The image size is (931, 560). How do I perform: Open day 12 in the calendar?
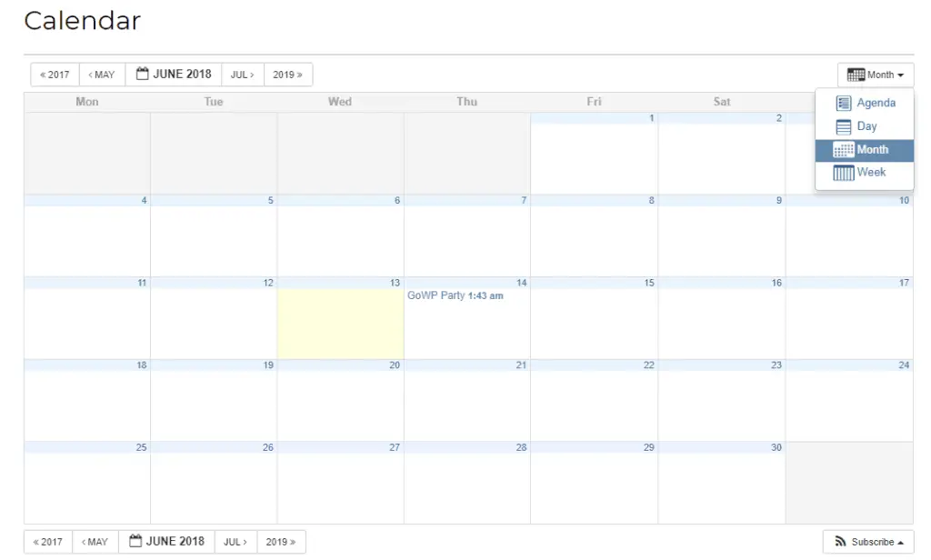point(268,284)
